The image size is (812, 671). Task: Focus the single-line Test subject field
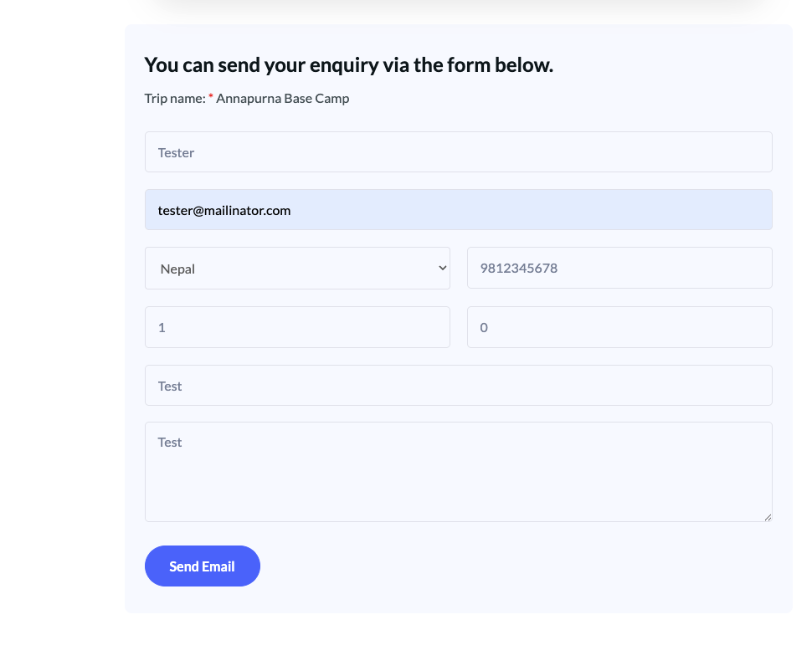pyautogui.click(x=458, y=386)
